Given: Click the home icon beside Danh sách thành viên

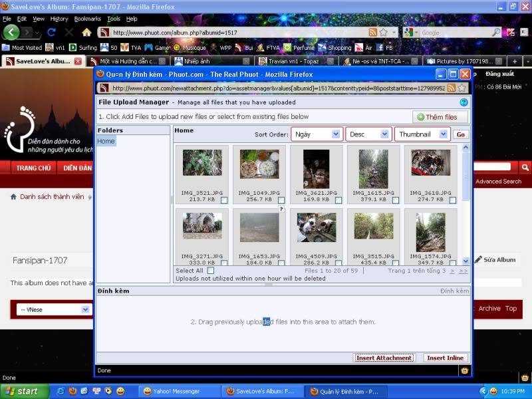Looking at the screenshot, I should pyautogui.click(x=13, y=196).
